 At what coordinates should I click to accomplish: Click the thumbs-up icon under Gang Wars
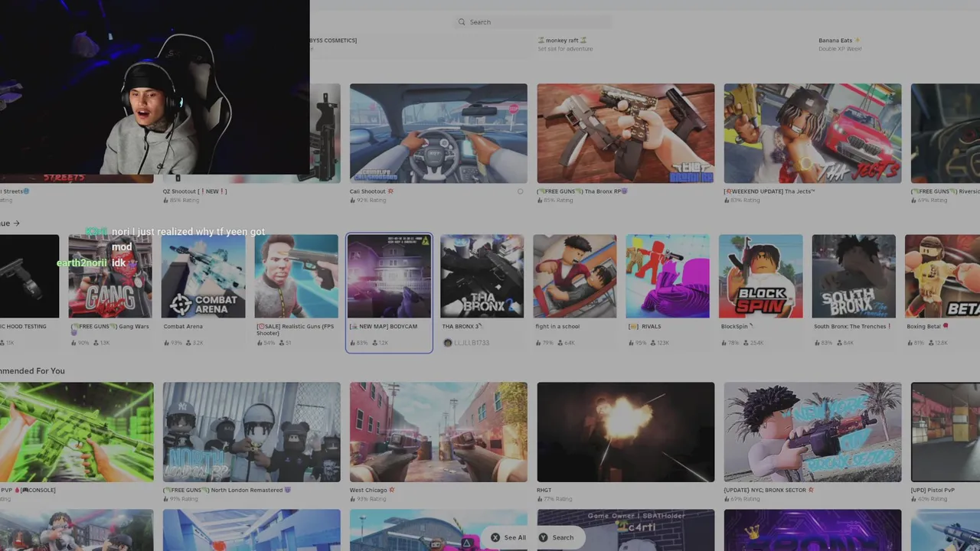coord(73,343)
